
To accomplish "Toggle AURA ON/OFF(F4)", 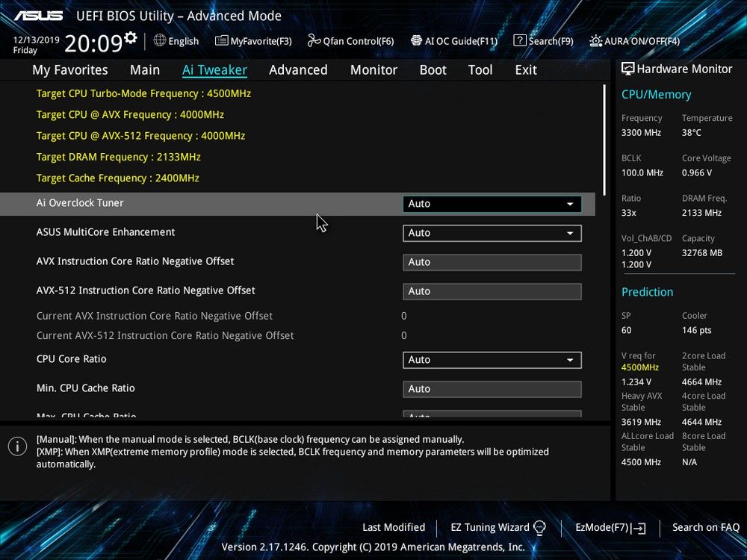I will pos(634,41).
